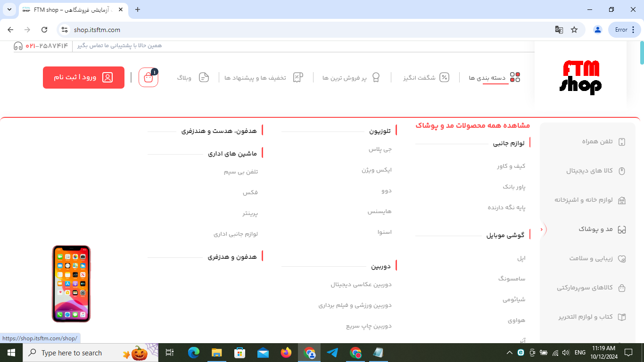Collapse the red arrow beside مد و پوشاک

point(542,230)
